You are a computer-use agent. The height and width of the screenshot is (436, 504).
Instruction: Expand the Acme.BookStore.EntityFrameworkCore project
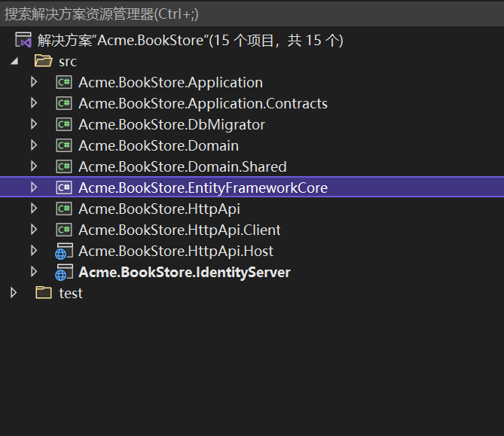[34, 188]
